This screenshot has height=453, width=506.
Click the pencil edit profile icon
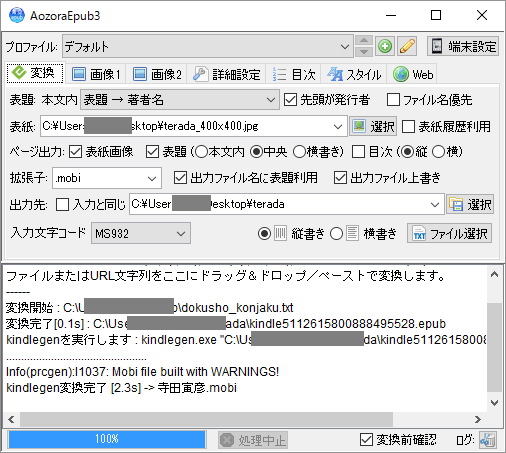[407, 46]
